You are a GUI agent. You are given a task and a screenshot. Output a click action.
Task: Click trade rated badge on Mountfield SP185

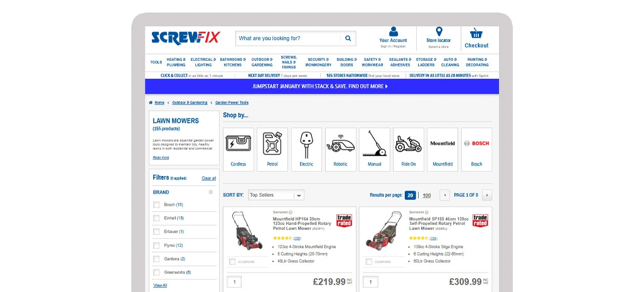coord(480,220)
